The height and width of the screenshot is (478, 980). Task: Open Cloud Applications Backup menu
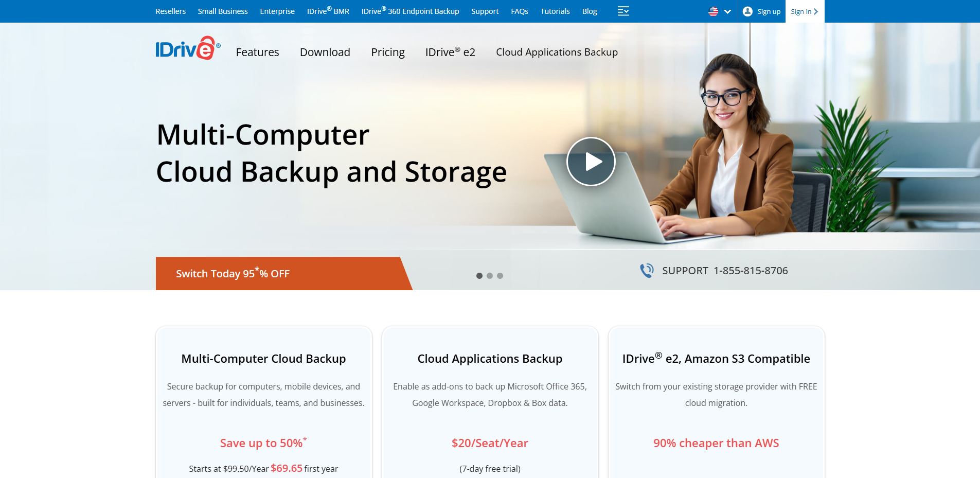click(557, 52)
